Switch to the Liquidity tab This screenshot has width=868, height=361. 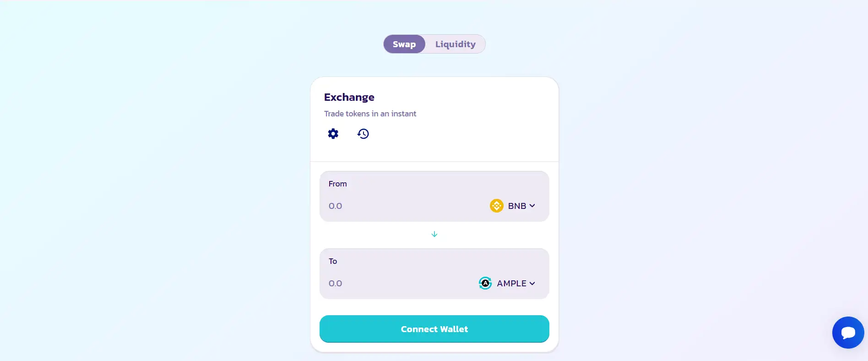click(455, 44)
